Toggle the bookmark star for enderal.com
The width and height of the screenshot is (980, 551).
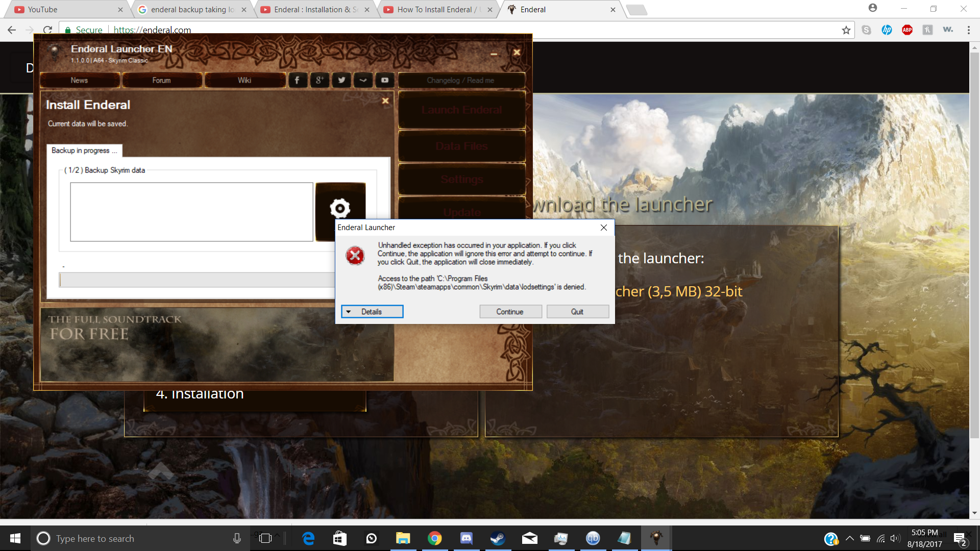(x=846, y=30)
